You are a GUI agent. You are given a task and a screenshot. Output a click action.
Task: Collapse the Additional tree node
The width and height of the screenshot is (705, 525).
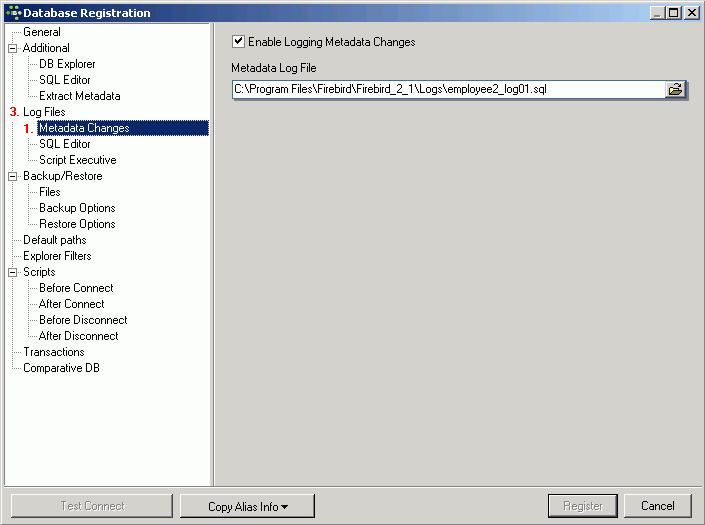[x=13, y=48]
